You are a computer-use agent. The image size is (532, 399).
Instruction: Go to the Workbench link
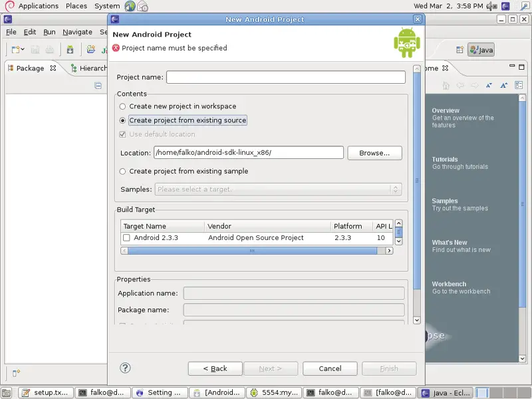point(449,284)
